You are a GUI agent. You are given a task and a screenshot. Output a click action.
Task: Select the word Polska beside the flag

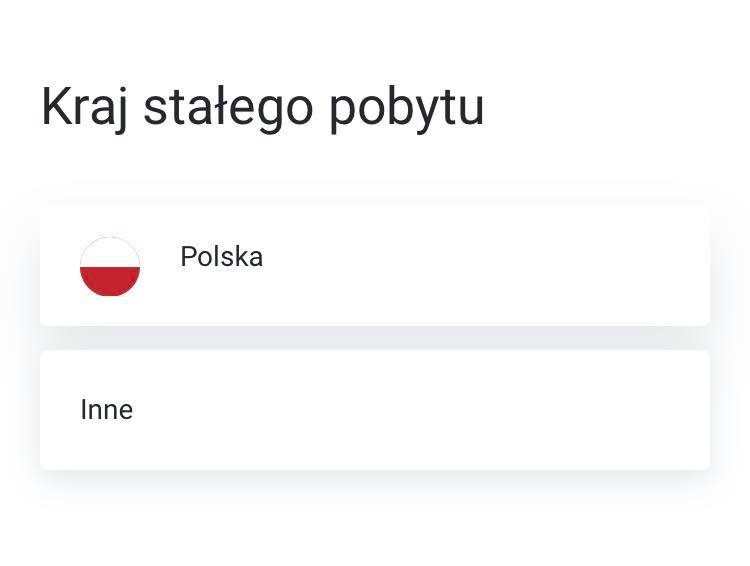(221, 256)
